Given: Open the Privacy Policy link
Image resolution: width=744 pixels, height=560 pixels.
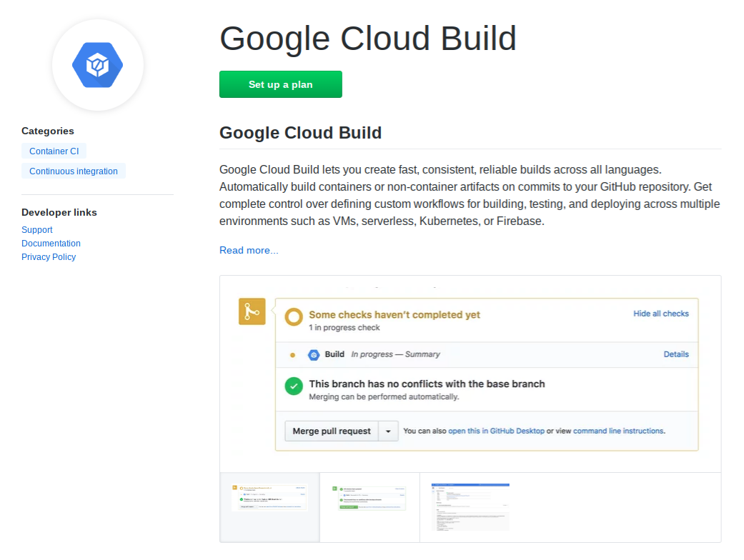Looking at the screenshot, I should tap(49, 257).
